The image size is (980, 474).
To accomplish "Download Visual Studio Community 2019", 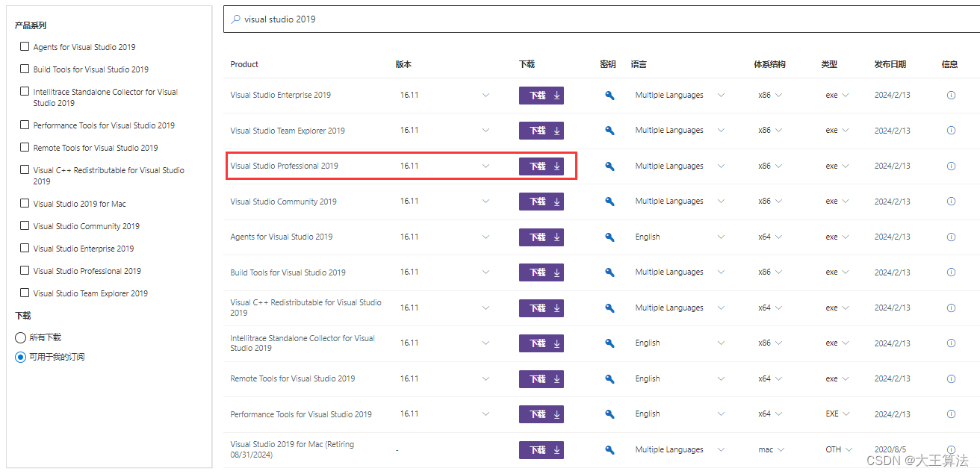I will (542, 202).
